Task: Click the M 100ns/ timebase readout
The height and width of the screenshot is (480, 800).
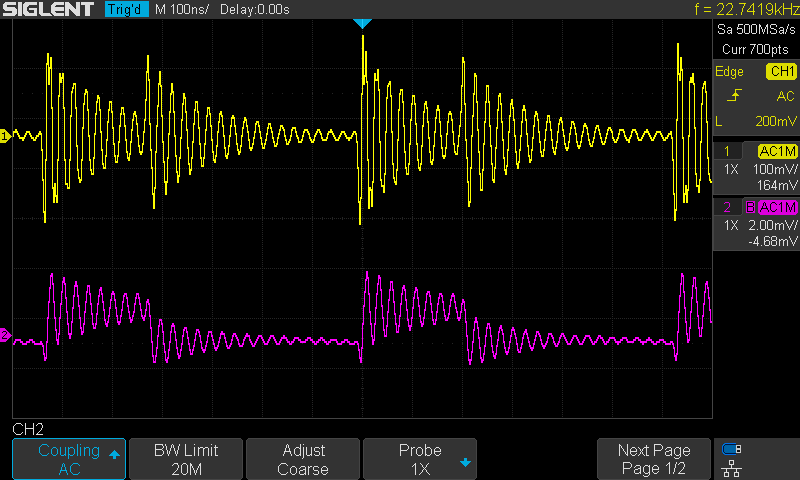Action: click(182, 9)
